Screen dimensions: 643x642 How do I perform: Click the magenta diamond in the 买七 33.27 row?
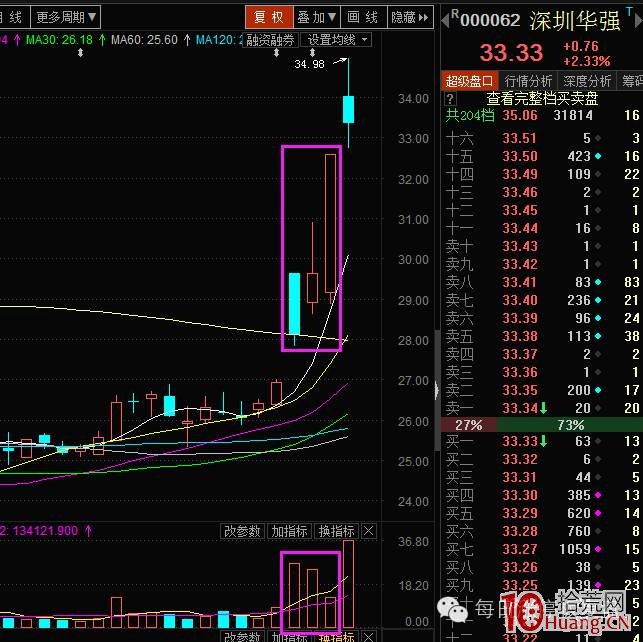598,549
